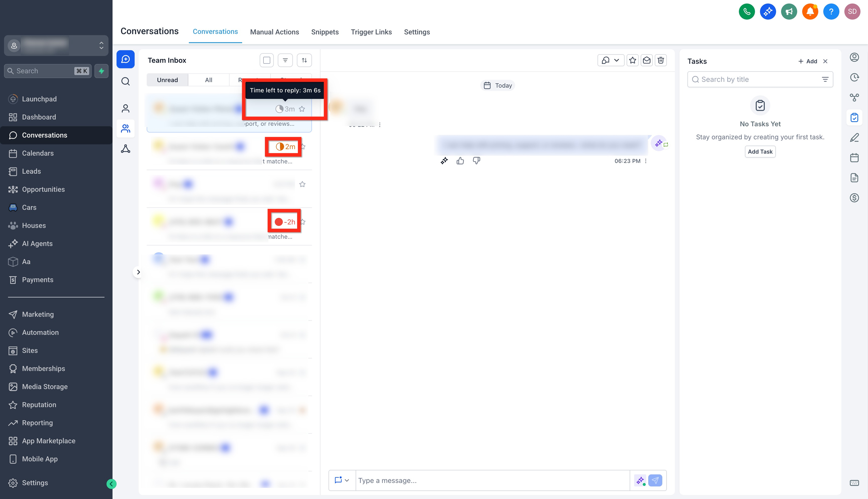The height and width of the screenshot is (499, 868).
Task: Click the filter icon in Team Inbox
Action: click(285, 60)
